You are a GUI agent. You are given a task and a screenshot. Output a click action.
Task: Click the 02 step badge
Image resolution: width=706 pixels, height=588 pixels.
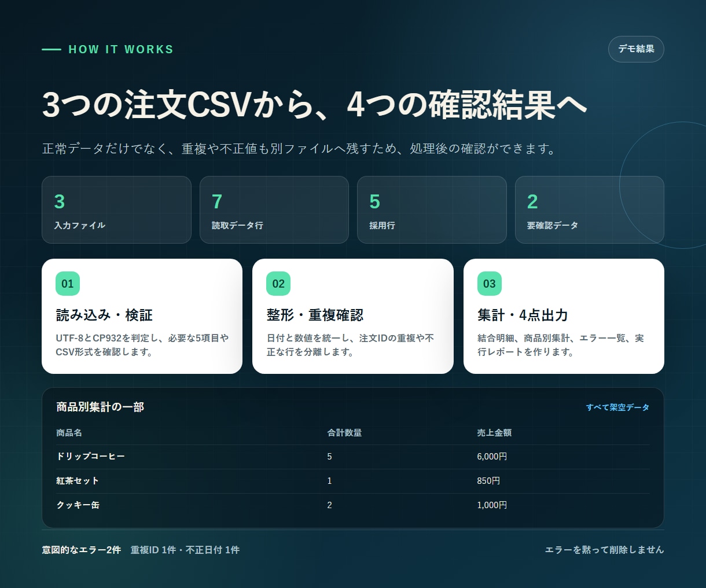tap(278, 284)
